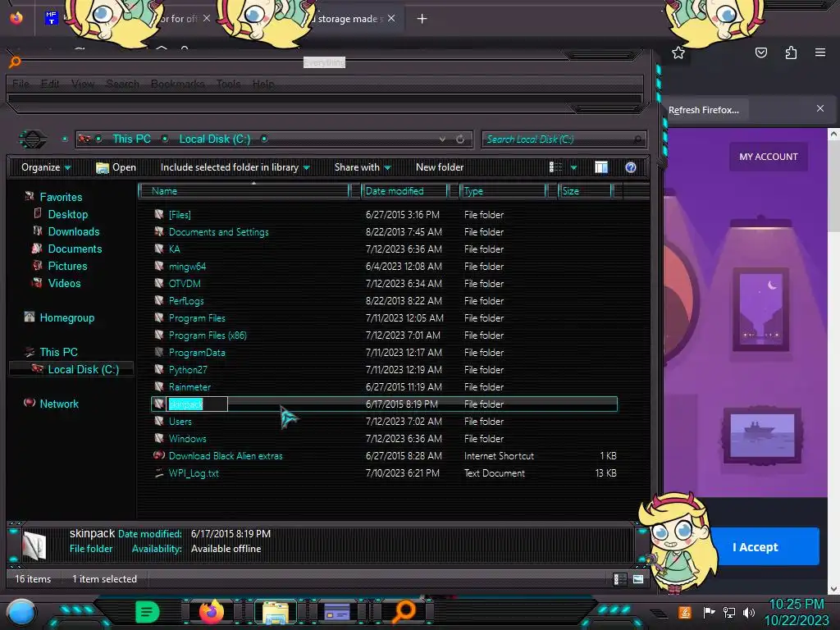Switch to the storage made Firefox tab
This screenshot has height=630, width=840.
tap(351, 19)
